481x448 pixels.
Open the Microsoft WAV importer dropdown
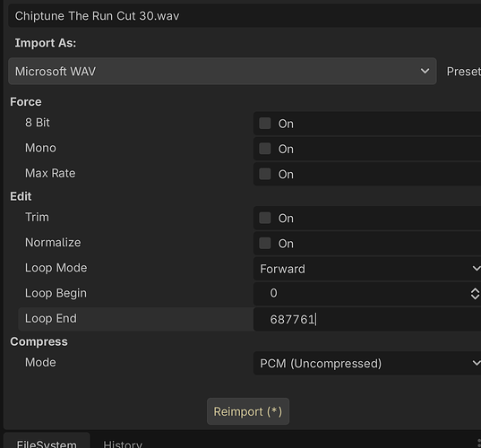(222, 71)
